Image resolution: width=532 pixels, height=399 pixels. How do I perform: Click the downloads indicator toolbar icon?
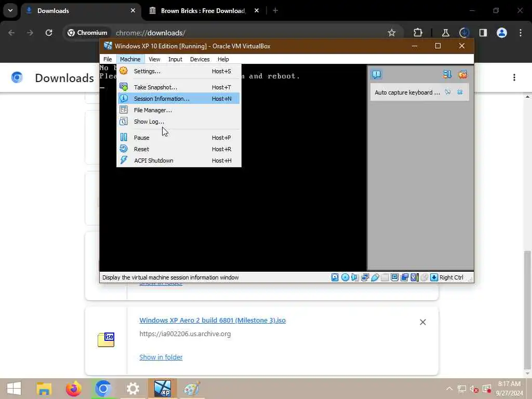coord(464,33)
